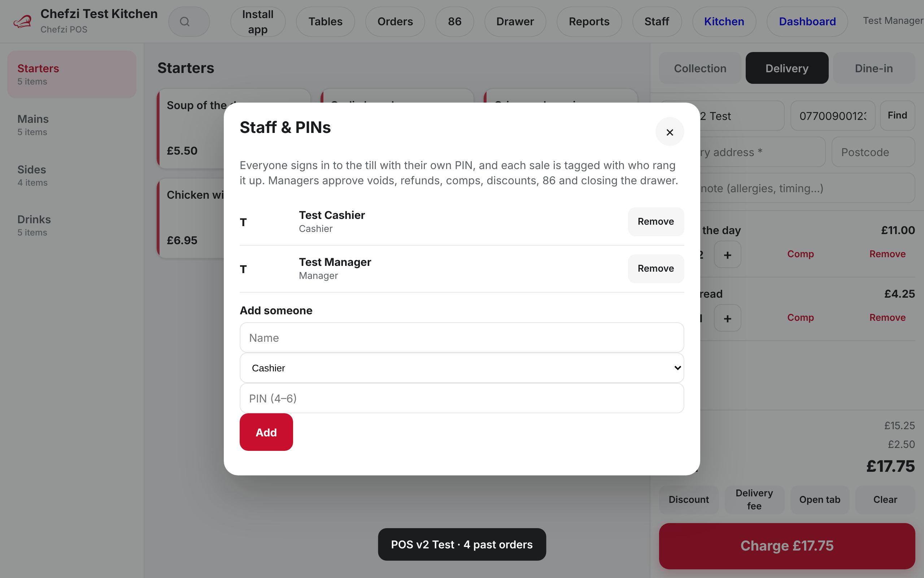Viewport: 924px width, 578px height.
Task: Click POS v2 Test past orders banner
Action: coord(462,544)
